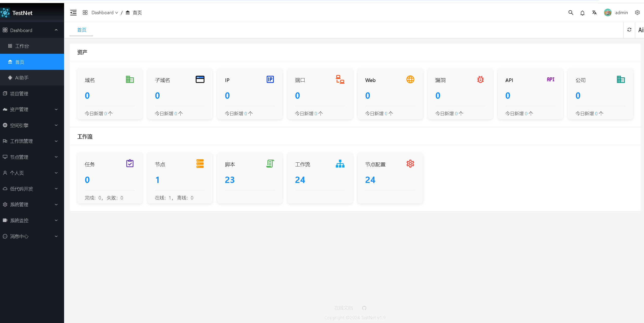
Task: Click the port network icon
Action: [340, 80]
